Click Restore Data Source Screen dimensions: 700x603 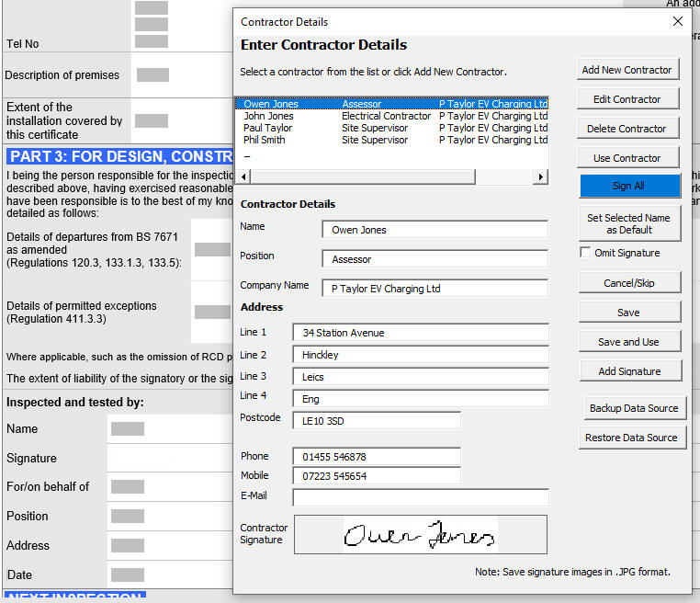tap(630, 438)
